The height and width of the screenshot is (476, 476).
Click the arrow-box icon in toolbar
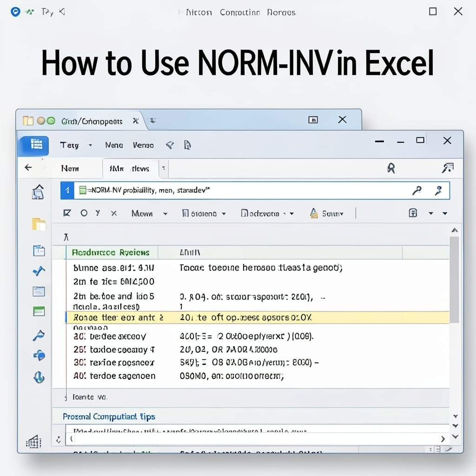pyautogui.click(x=67, y=213)
